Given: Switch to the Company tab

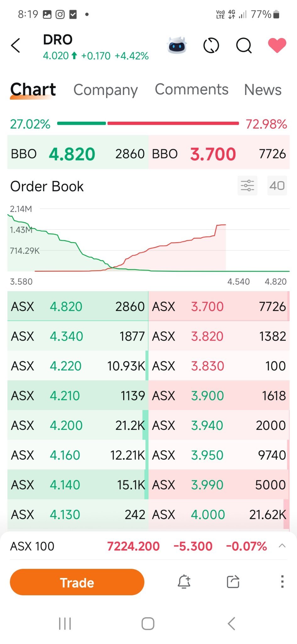Looking at the screenshot, I should (x=106, y=90).
